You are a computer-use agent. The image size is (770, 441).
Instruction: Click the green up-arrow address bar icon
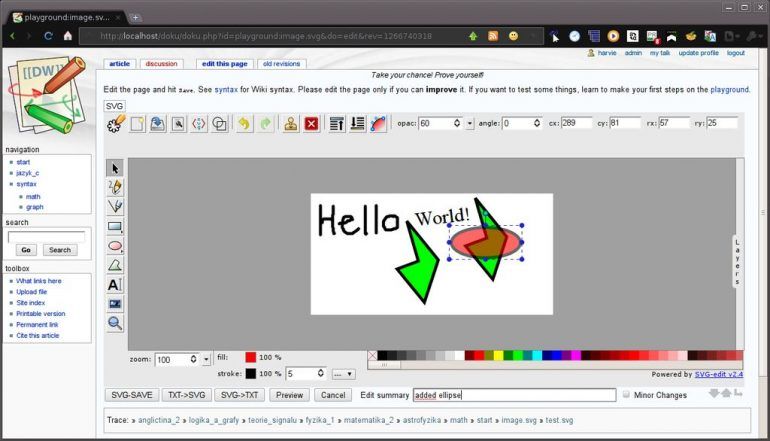coord(473,36)
